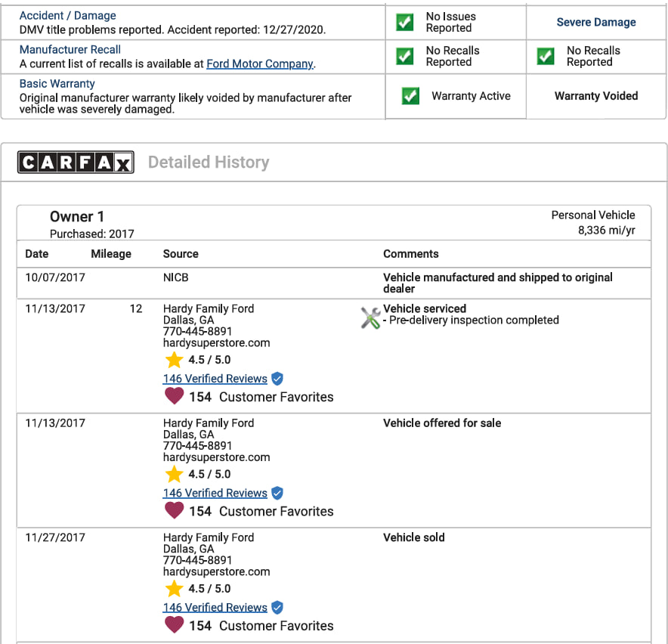Click the heart icon in the Vehicle sold entry
Image resolution: width=668 pixels, height=644 pixels.
174,625
